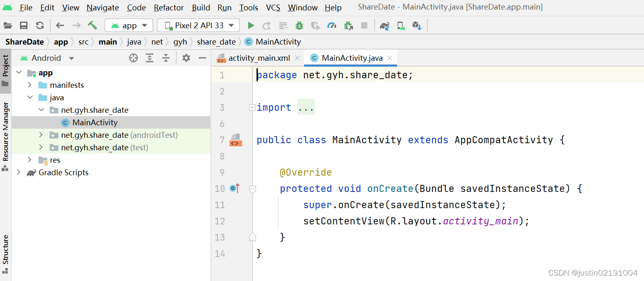Expand net.gyh.share_date (androidTest) package

click(41, 135)
